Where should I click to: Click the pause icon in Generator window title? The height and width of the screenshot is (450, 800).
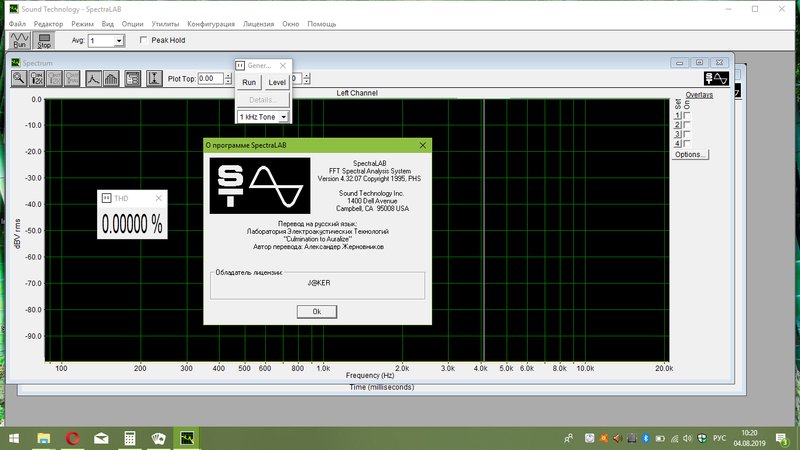tap(240, 65)
